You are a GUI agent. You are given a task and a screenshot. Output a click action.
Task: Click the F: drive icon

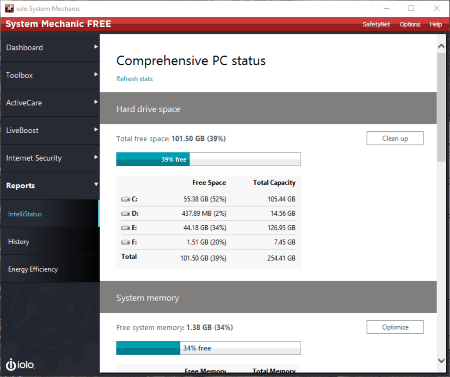pos(125,242)
